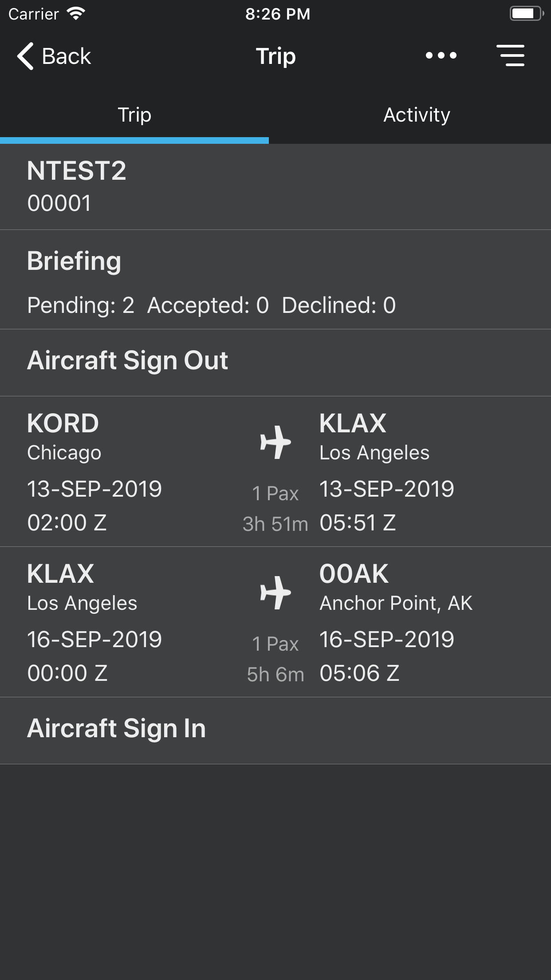551x980 pixels.
Task: Open the Briefing section
Action: 74,261
